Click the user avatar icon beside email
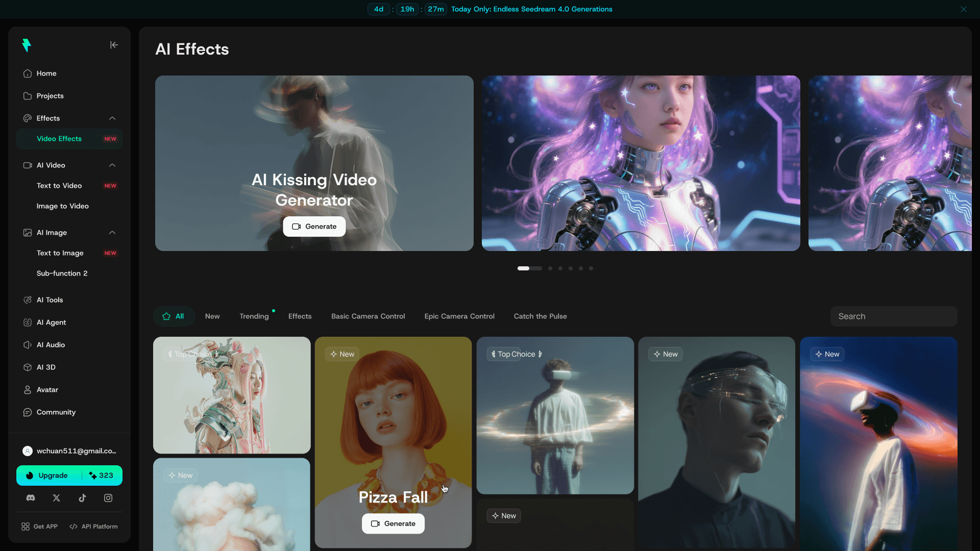Image resolution: width=980 pixels, height=551 pixels. [x=28, y=451]
